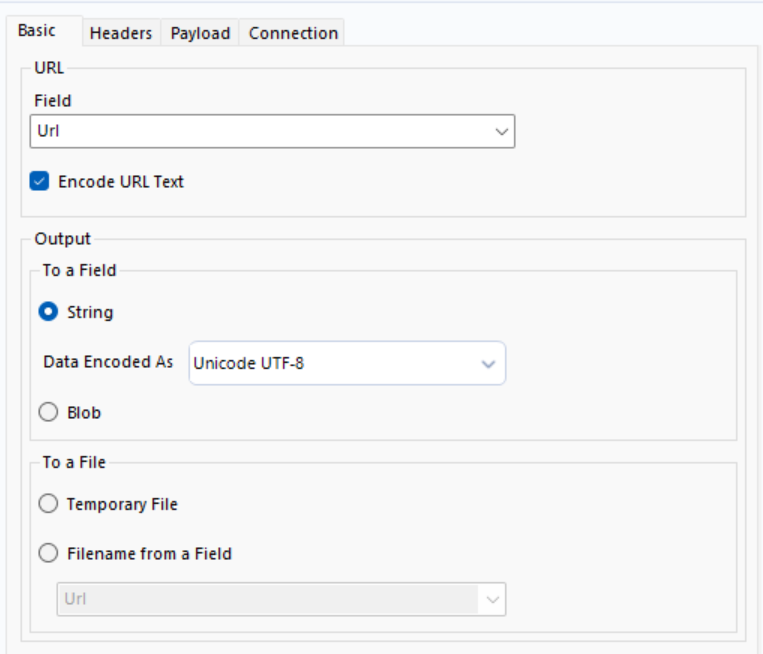
Task: Go to the Connection tab
Action: [x=293, y=33]
